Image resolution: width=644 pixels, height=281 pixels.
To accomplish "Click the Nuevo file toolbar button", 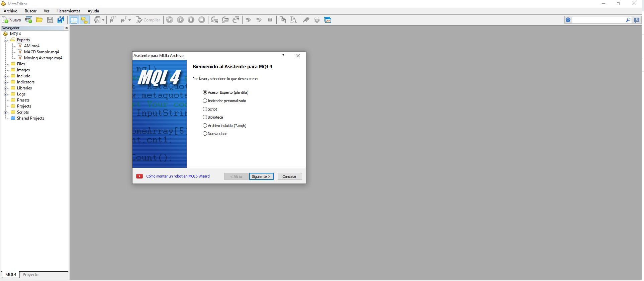I will (x=12, y=20).
